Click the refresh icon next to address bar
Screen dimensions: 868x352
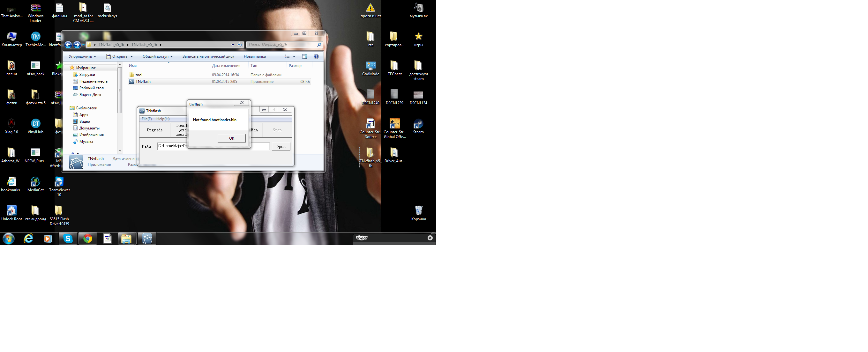pos(240,45)
